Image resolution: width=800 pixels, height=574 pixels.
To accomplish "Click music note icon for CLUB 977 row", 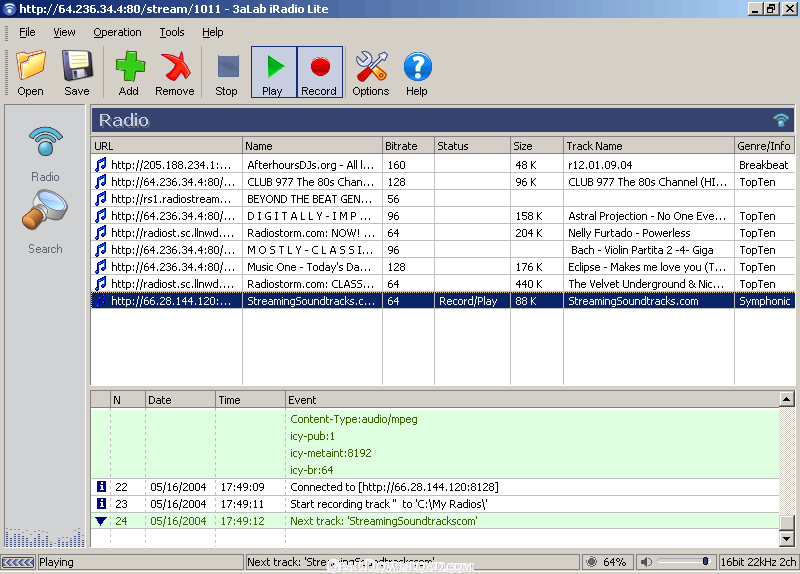I will tap(101, 181).
